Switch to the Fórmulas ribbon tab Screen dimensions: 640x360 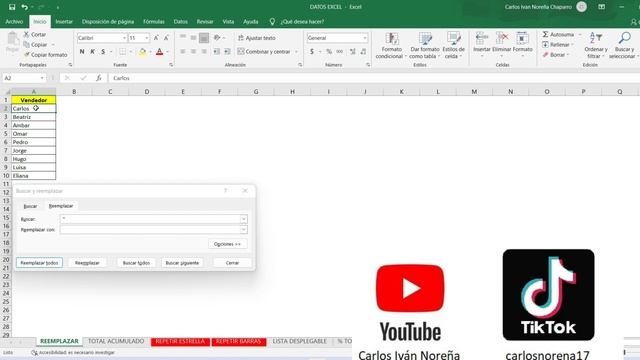[154, 22]
